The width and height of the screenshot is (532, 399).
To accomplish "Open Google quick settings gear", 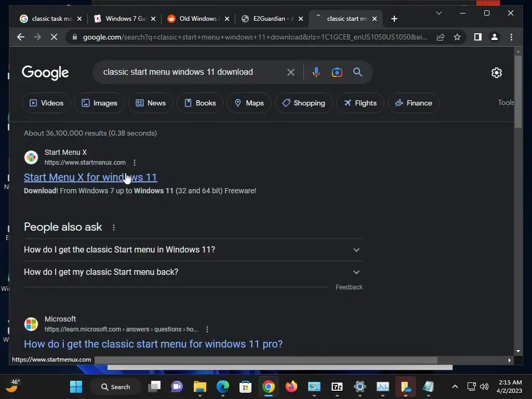I will coord(496,72).
